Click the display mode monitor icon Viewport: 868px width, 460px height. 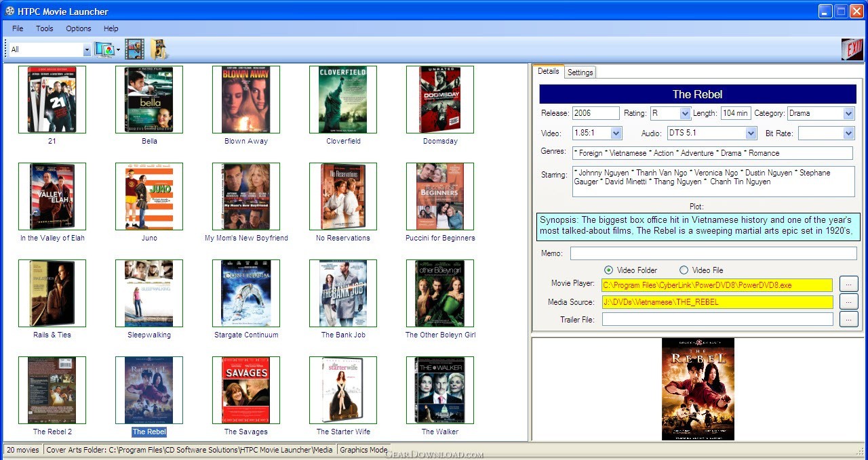click(104, 49)
